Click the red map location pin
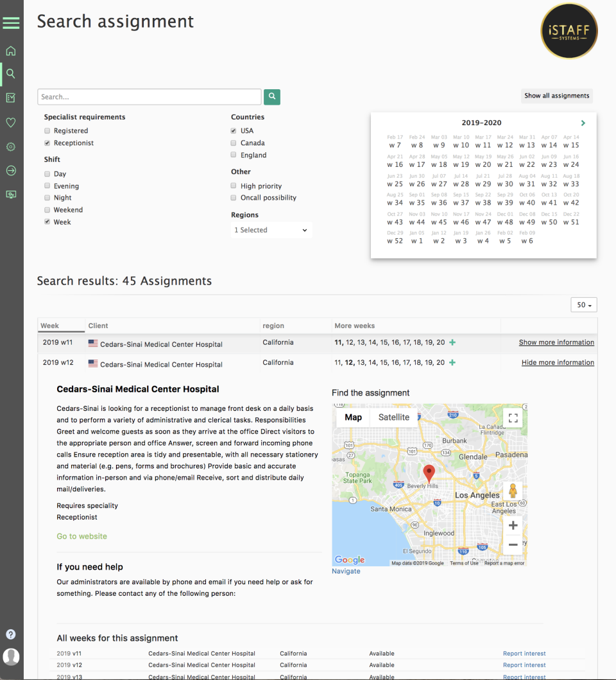 pos(429,473)
